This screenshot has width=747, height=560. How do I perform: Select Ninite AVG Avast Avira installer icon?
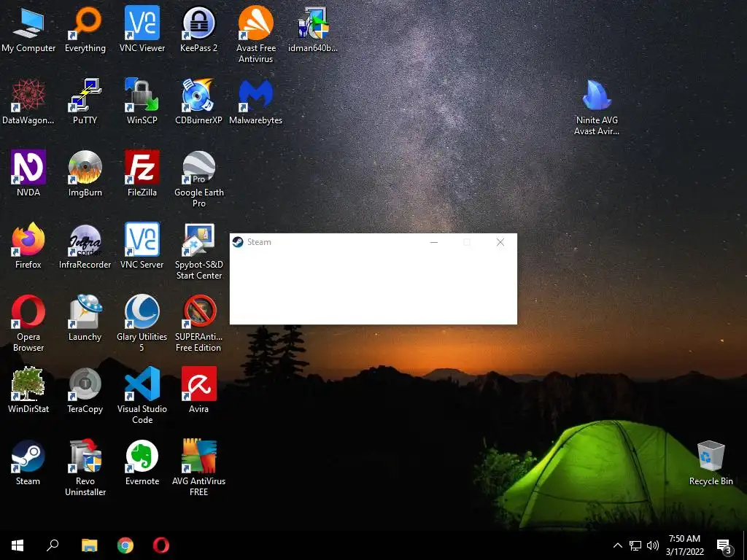[x=597, y=107]
